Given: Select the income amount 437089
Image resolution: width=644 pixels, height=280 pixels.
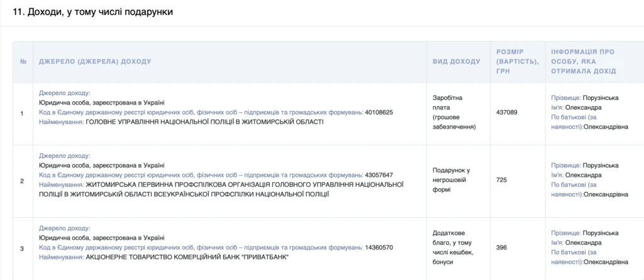Looking at the screenshot, I should (507, 113).
